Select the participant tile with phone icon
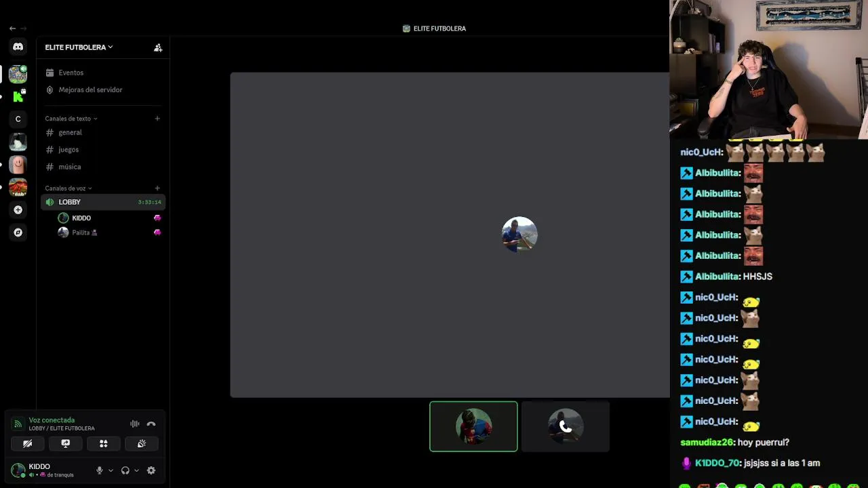The image size is (868, 488). tap(566, 426)
